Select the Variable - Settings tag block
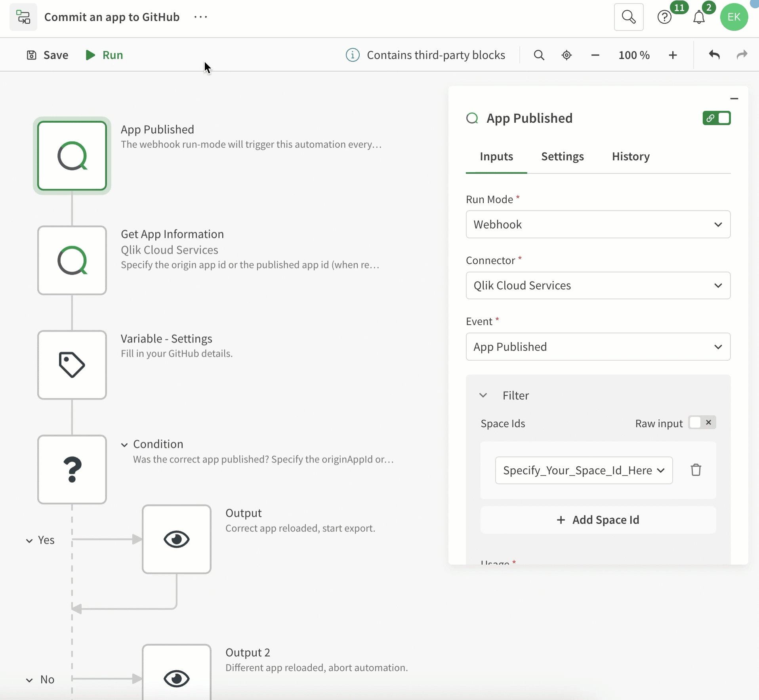 click(x=72, y=365)
